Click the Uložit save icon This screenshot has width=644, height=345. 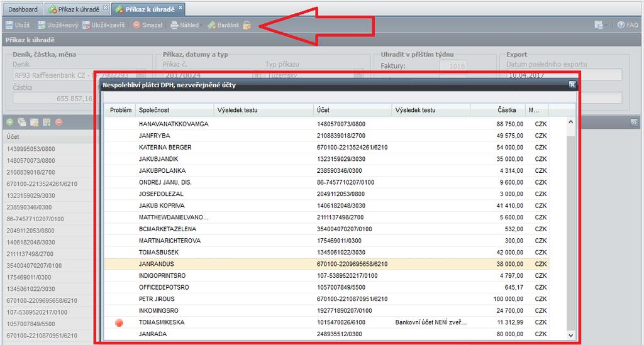click(9, 25)
